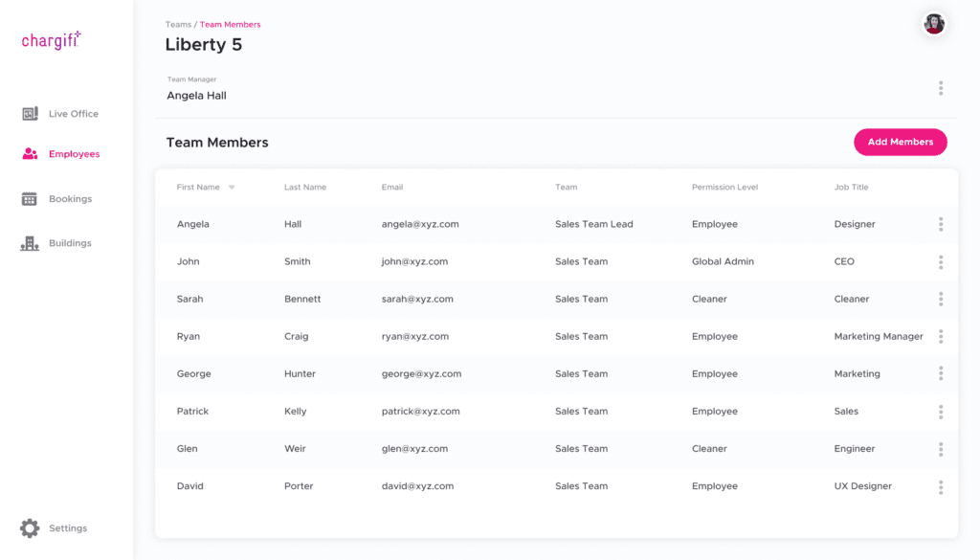This screenshot has width=980, height=560.
Task: Click the Add Members button
Action: point(900,142)
